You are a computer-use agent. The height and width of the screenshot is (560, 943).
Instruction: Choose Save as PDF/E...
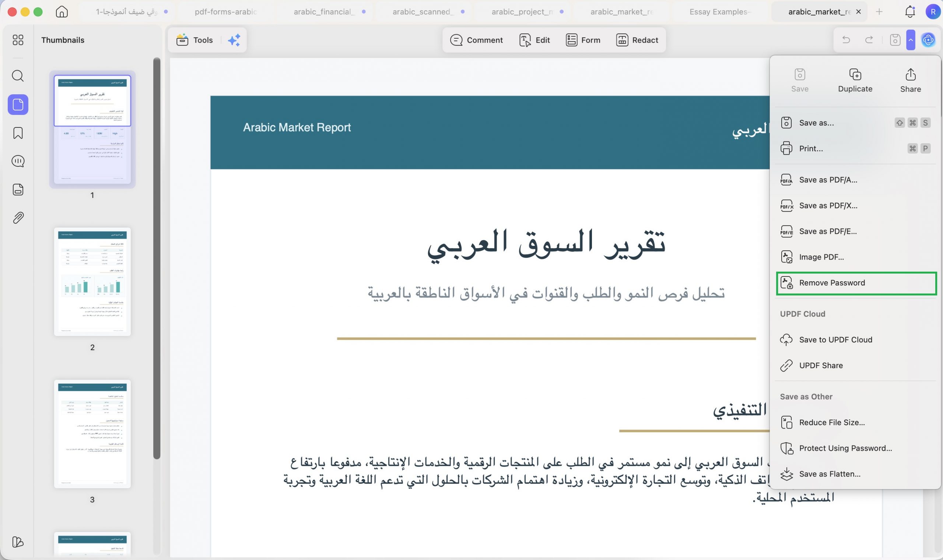tap(855, 231)
